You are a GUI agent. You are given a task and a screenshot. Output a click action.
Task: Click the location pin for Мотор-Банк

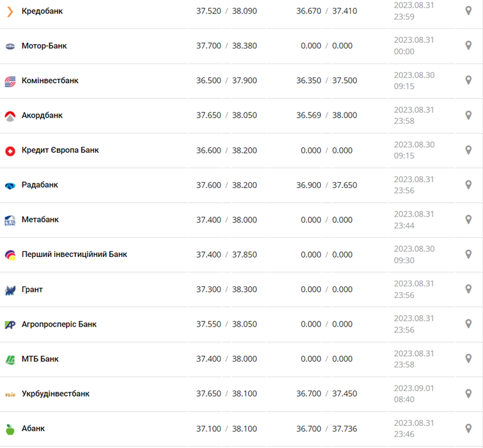(x=468, y=46)
